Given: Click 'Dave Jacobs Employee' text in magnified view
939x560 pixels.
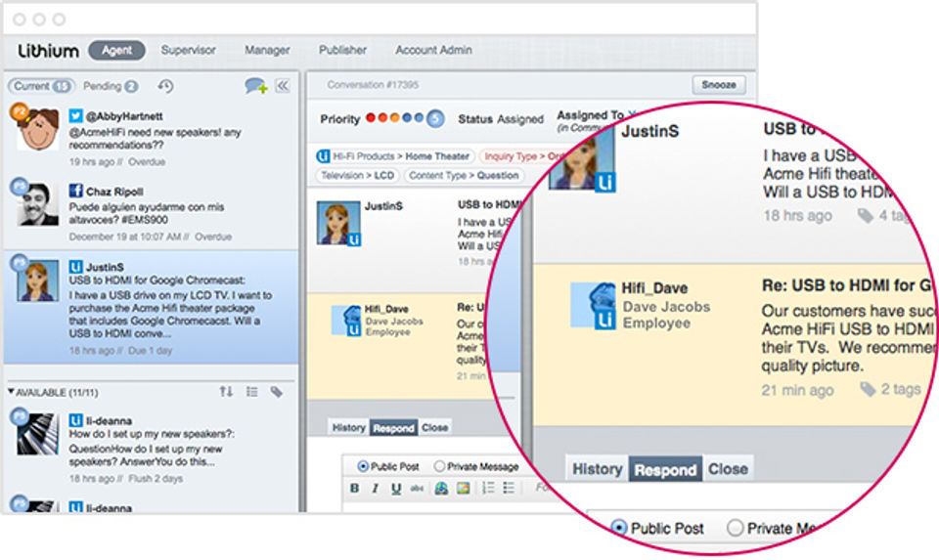Looking at the screenshot, I should click(666, 315).
